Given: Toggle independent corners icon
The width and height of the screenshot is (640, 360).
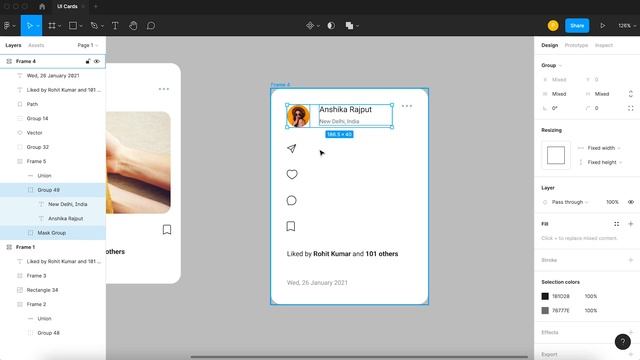Looking at the screenshot, I should pyautogui.click(x=631, y=108).
